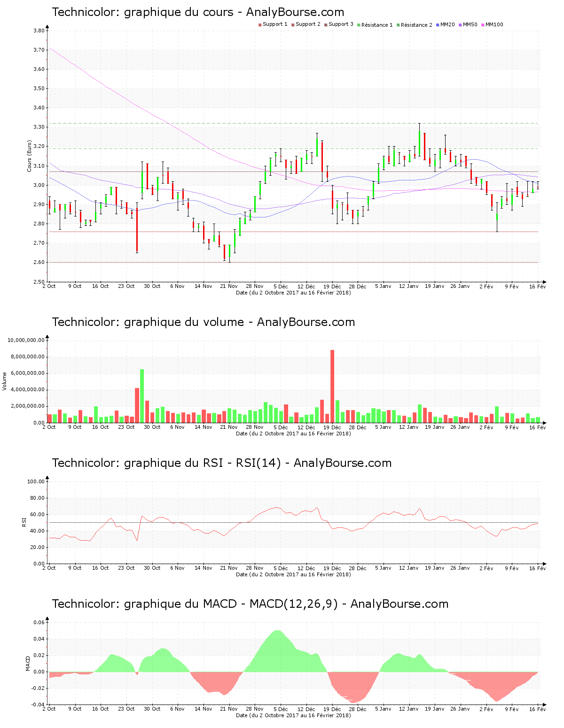Screen dimensions: 564x728
Task: Click '19 Déc' on volume chart date axis
Action: click(332, 427)
